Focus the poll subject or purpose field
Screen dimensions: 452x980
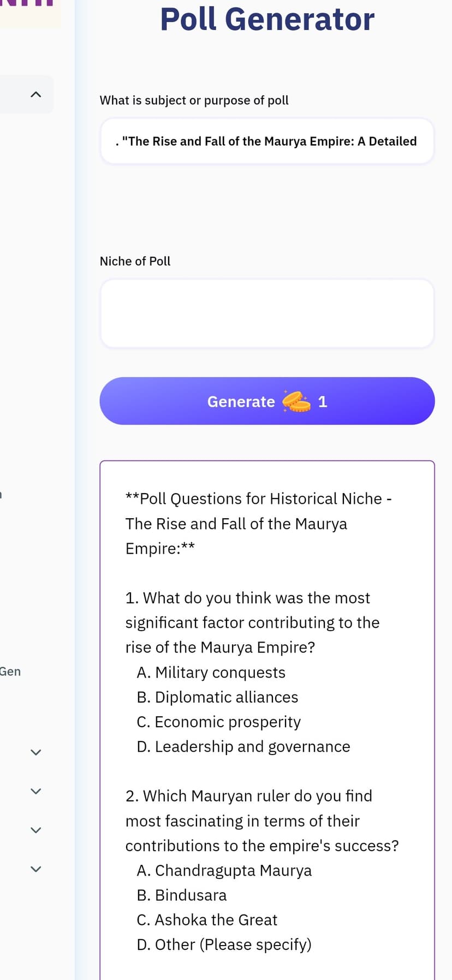pyautogui.click(x=267, y=141)
